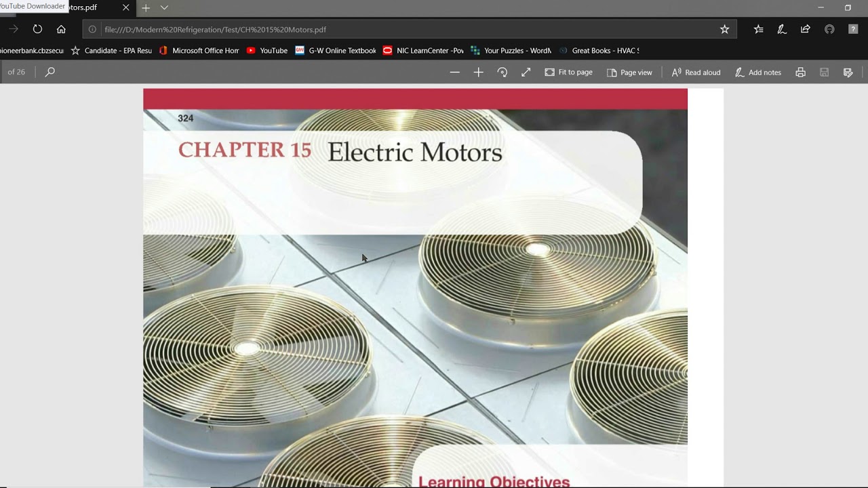This screenshot has width=868, height=488.
Task: Open the Candidate - EPA Results bookmark
Action: 112,50
